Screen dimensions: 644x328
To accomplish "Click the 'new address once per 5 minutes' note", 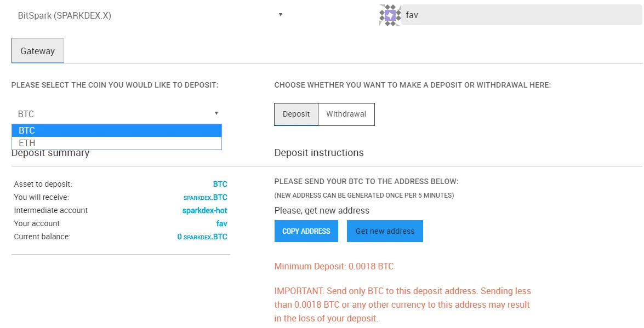I will [x=364, y=195].
